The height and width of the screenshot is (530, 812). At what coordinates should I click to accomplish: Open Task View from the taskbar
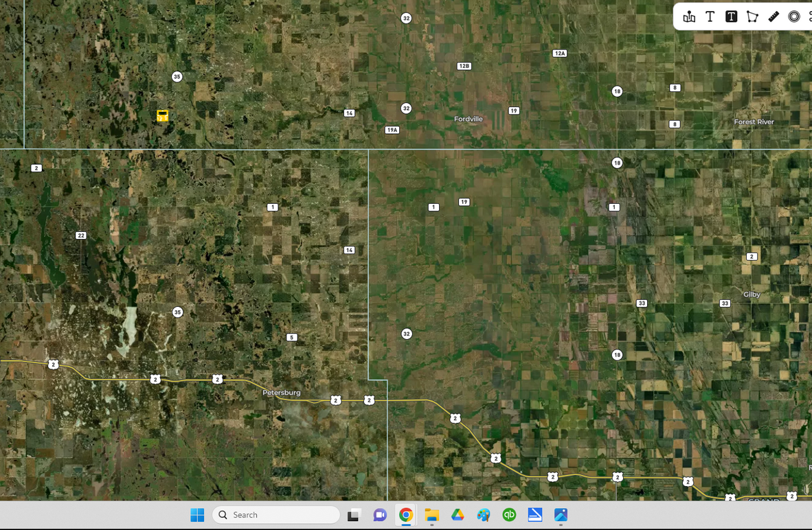354,515
